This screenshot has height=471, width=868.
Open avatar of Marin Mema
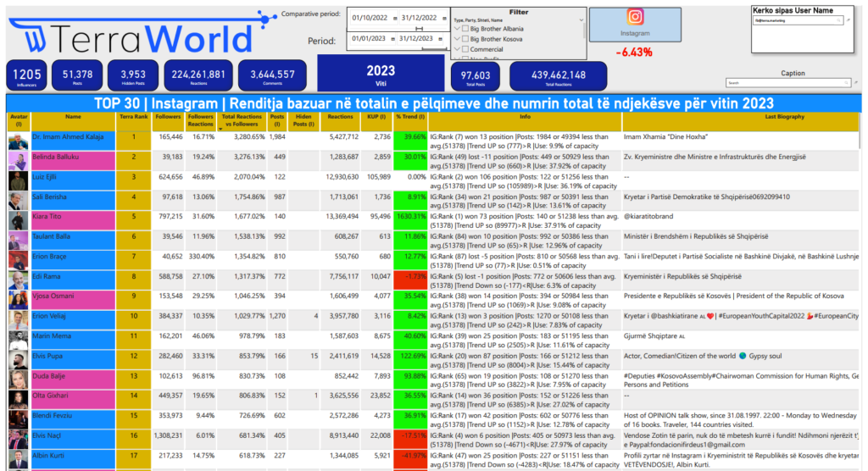(19, 340)
